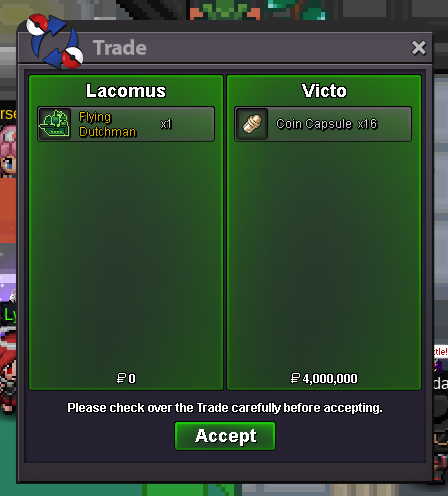Image resolution: width=448 pixels, height=496 pixels.
Task: Close the Trade window
Action: pyautogui.click(x=418, y=48)
